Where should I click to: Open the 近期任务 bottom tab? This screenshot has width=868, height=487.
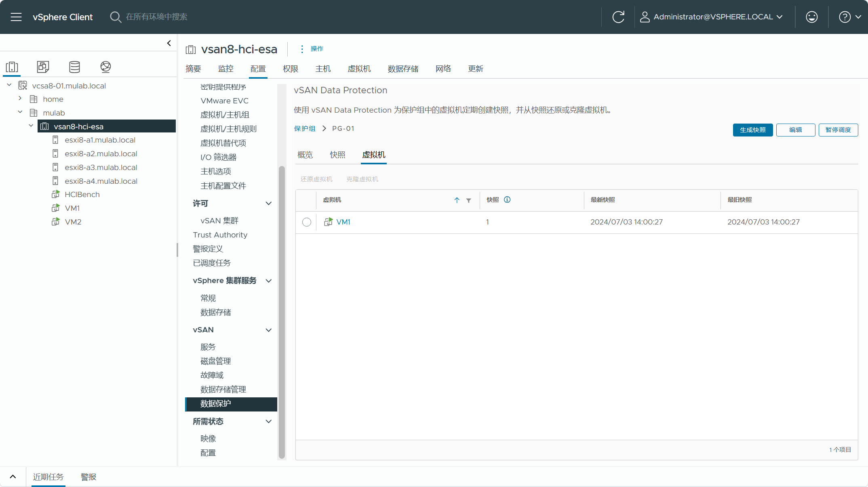pos(48,477)
